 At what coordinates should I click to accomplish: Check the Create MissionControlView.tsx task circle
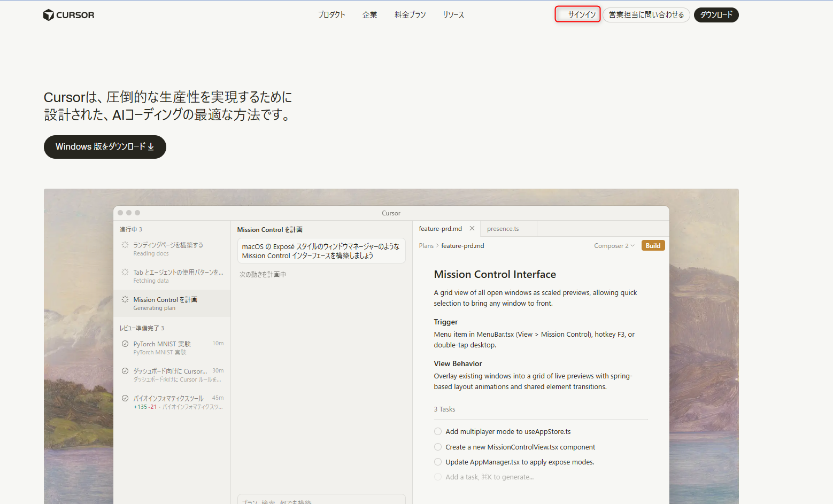438,447
